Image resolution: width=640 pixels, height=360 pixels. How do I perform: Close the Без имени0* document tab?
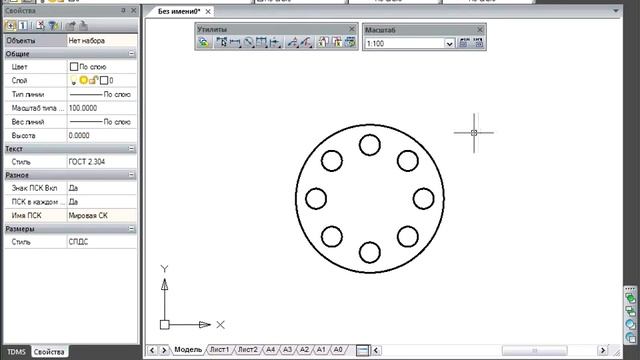[208, 11]
